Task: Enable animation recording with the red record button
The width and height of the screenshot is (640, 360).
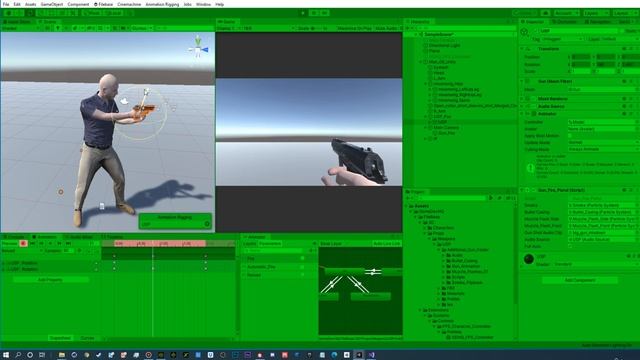Action: click(23, 243)
